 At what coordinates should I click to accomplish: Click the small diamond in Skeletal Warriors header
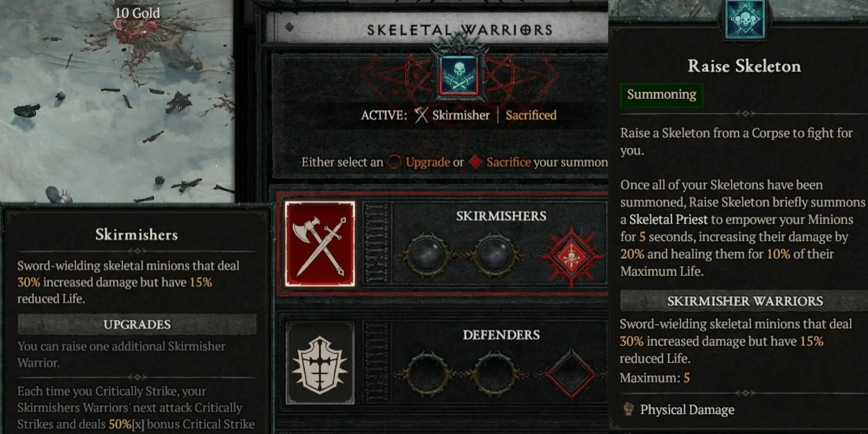coord(289,27)
